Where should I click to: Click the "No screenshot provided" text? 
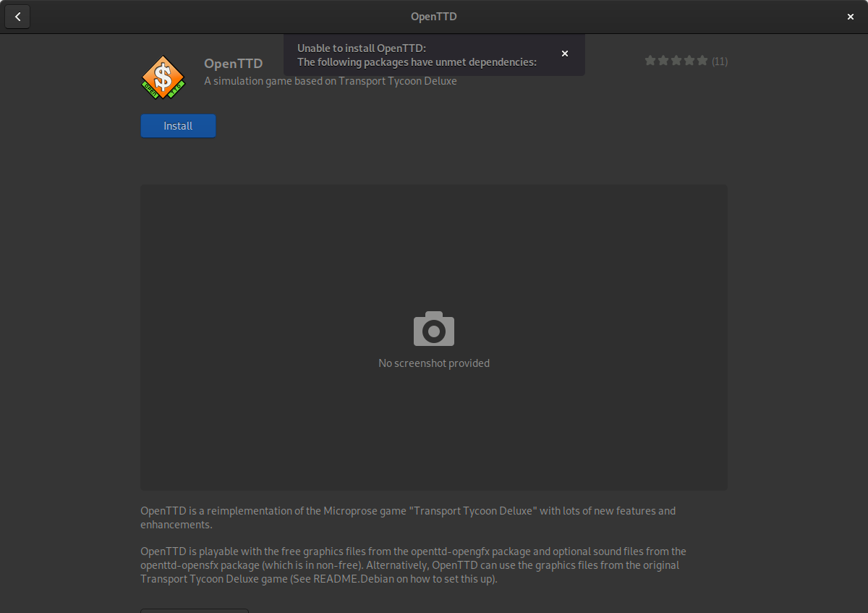(434, 363)
